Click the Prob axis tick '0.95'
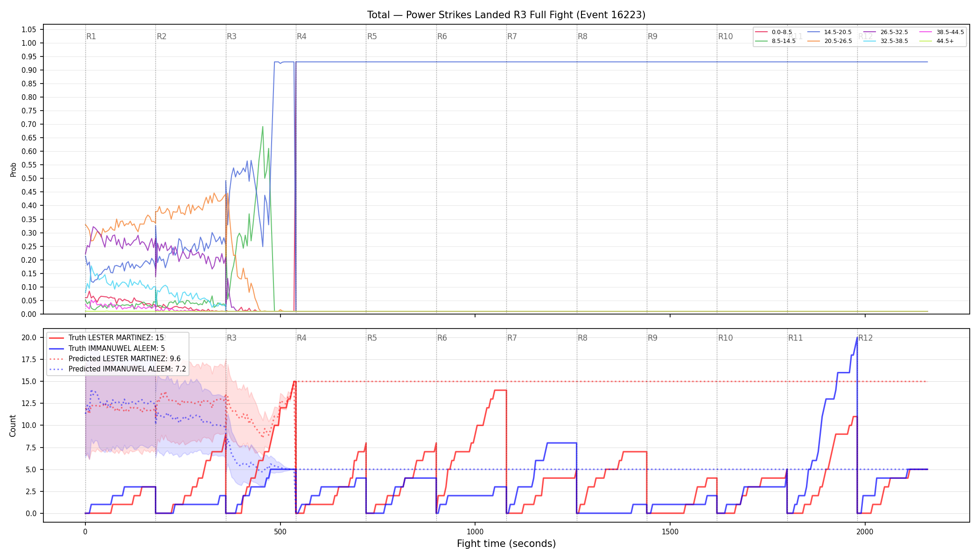The width and height of the screenshot is (980, 560). pyautogui.click(x=28, y=56)
